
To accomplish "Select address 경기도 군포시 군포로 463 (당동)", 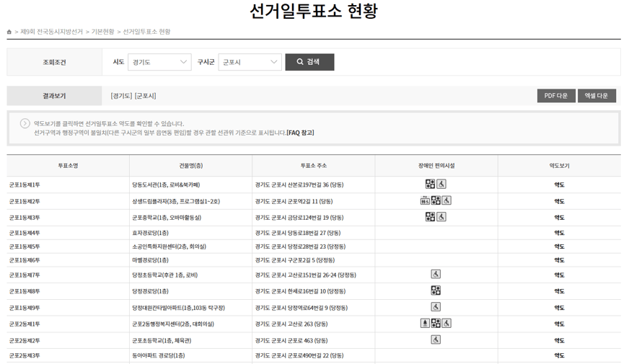I will [291, 341].
